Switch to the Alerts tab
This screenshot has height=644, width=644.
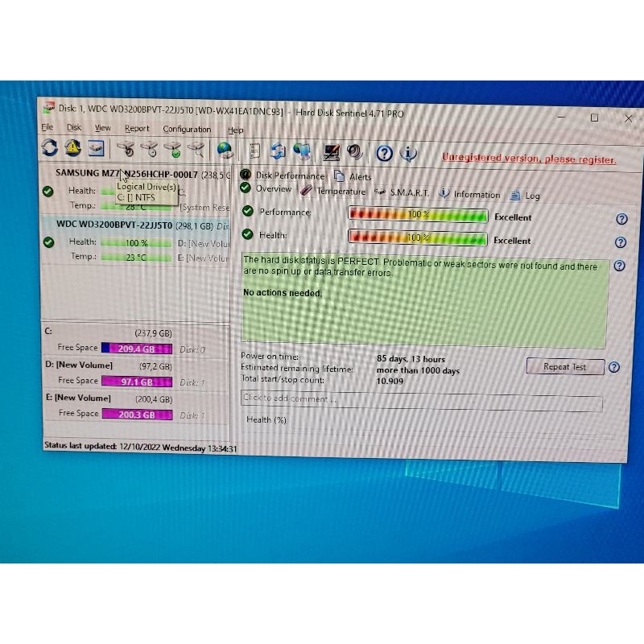353,176
